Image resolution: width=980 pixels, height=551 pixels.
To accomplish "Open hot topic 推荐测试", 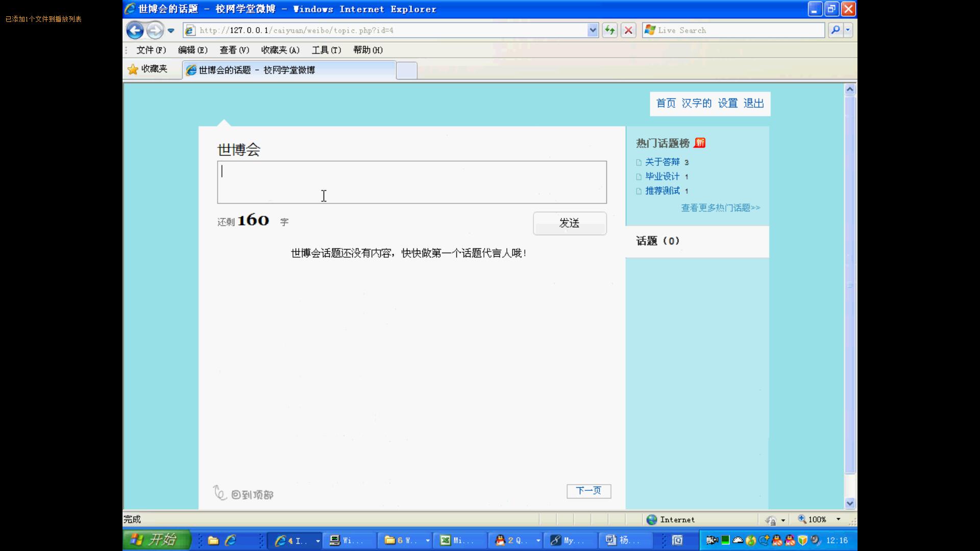I will pos(662,191).
